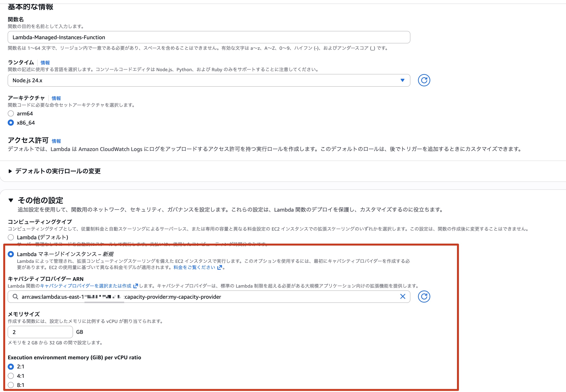566x392 pixels.
Task: Open the キャパシティプロバイダーを選択または作成 link
Action: [x=86, y=285]
